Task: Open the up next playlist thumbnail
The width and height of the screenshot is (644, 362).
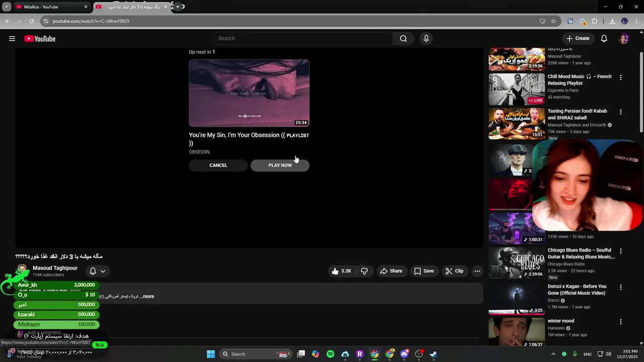Action: coord(249,93)
